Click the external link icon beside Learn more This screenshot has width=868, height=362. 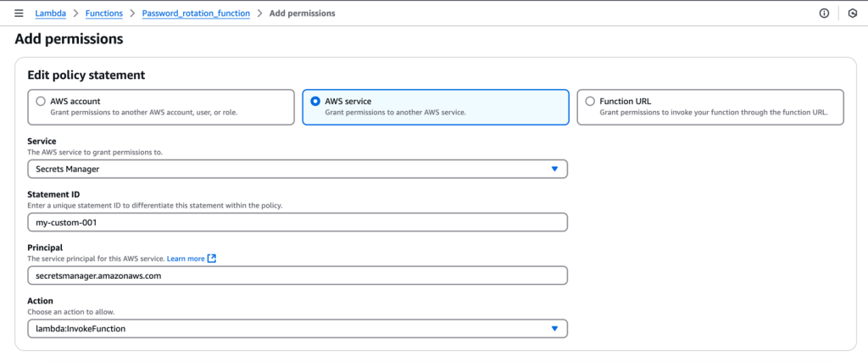coord(212,259)
